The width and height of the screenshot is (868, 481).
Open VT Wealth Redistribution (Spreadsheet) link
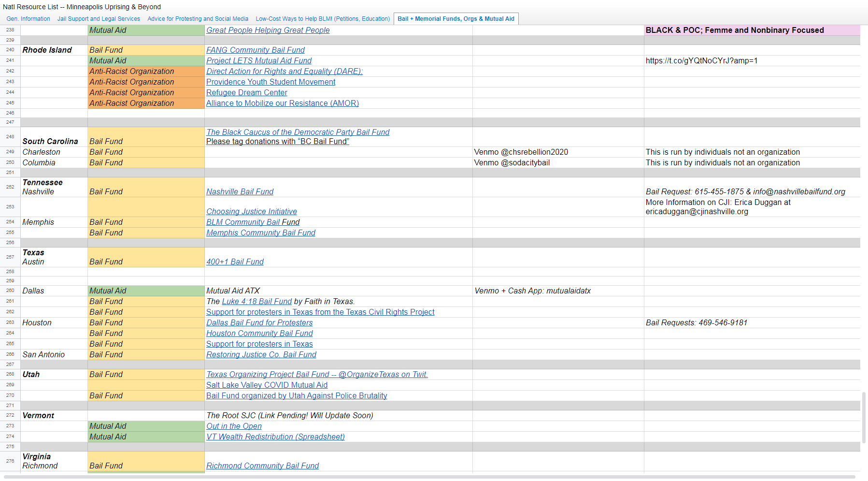click(276, 437)
